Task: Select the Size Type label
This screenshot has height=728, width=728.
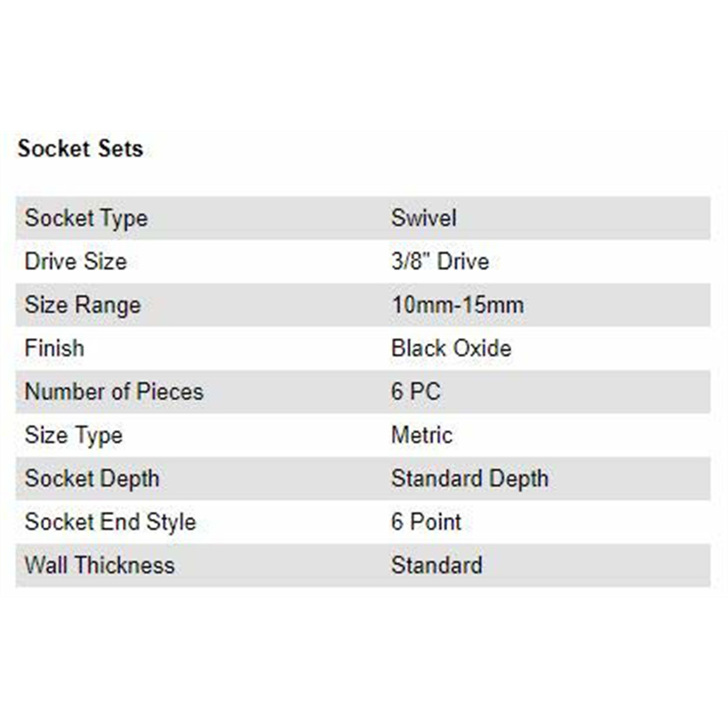Action: point(74,436)
